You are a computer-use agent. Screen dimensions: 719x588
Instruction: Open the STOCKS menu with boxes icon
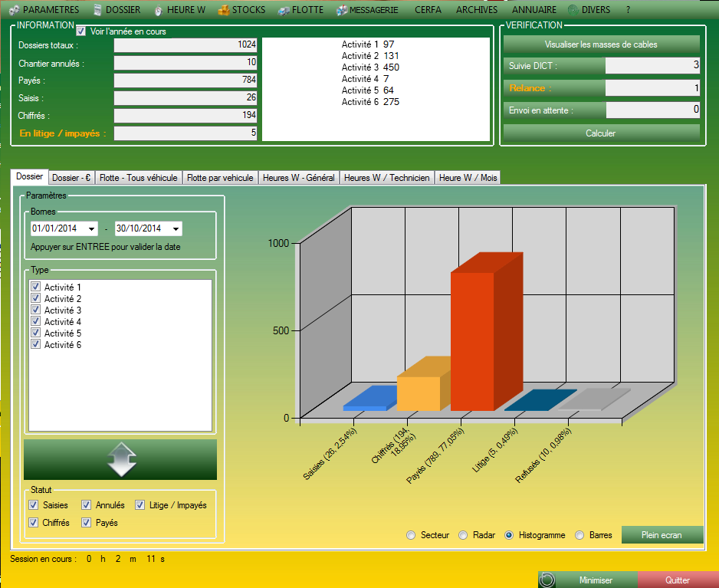pyautogui.click(x=241, y=10)
